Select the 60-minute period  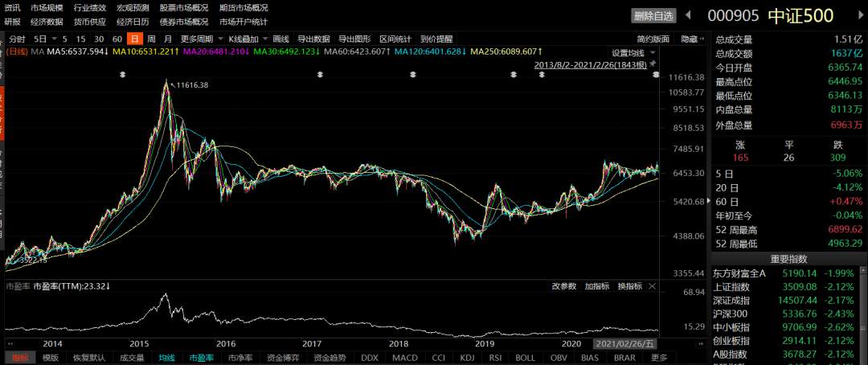117,39
